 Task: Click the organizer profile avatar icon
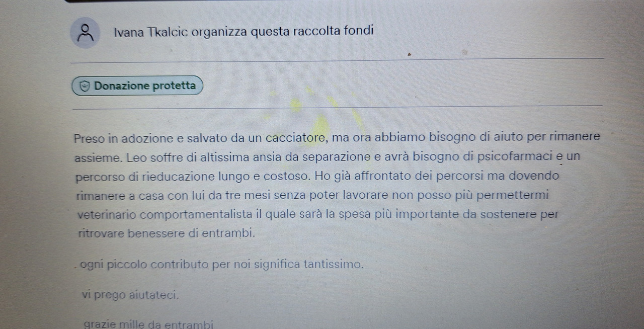(x=85, y=32)
